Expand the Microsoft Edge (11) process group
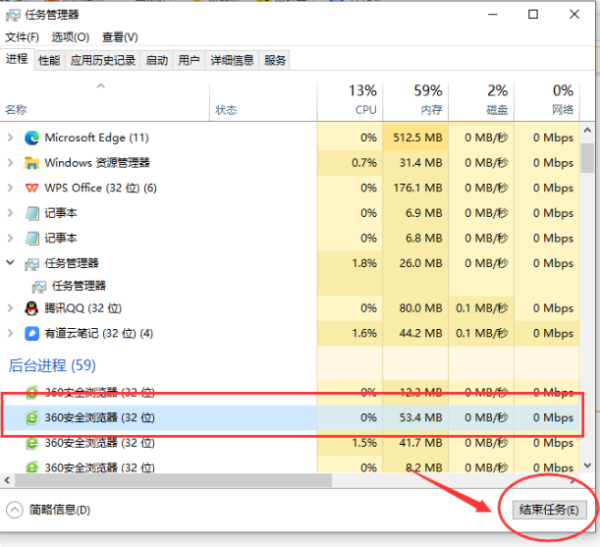 (x=10, y=137)
